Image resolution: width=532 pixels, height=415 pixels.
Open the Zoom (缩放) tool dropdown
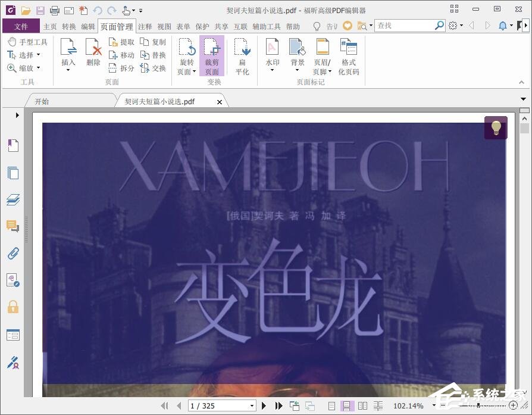(37, 68)
